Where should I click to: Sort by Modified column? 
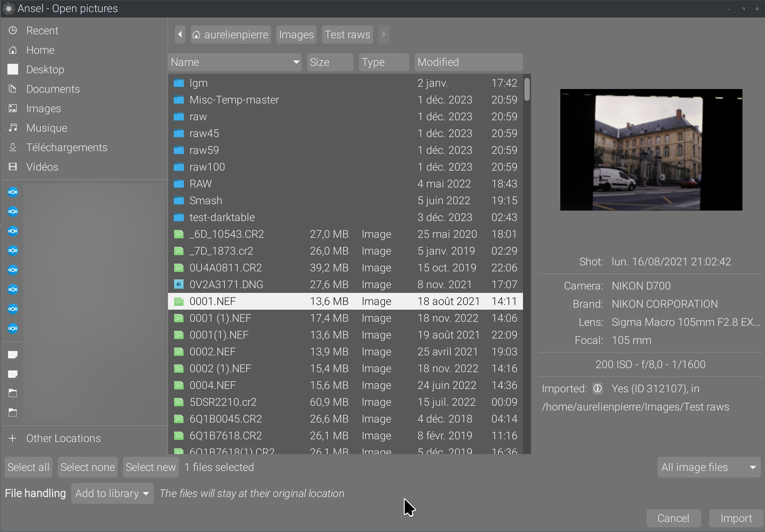point(469,62)
